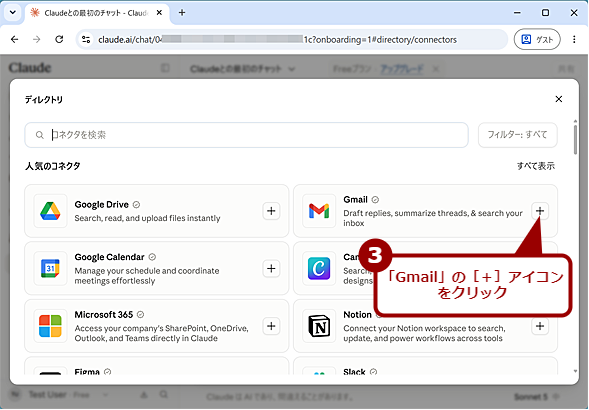
Task: Click the dialog's vertical scrollbar thumb
Action: (575, 139)
